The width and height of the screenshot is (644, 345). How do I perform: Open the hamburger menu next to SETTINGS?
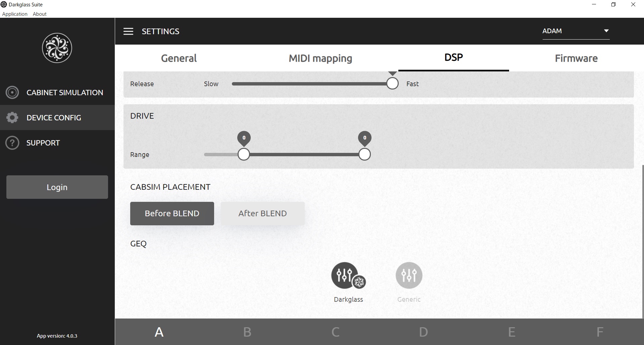(x=128, y=32)
